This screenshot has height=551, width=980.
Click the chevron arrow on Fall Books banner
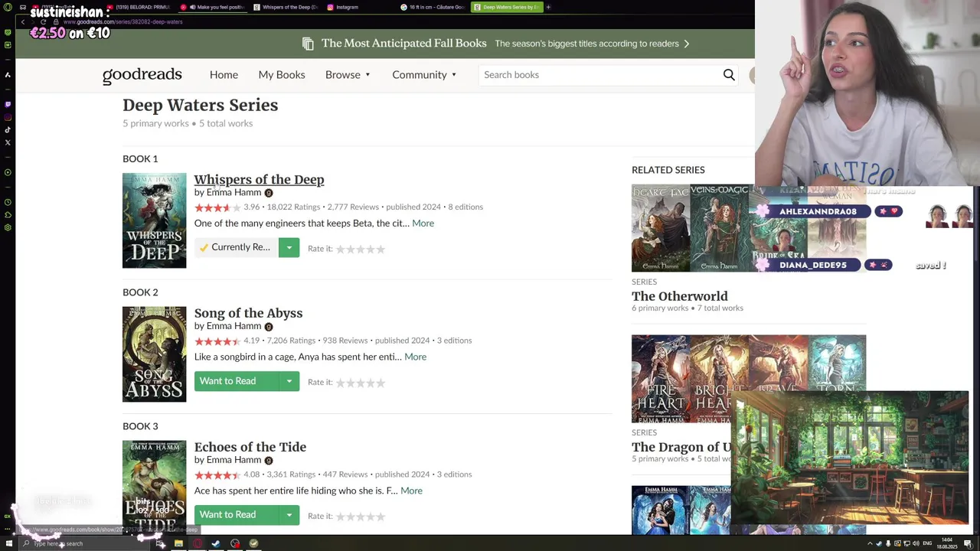click(687, 44)
